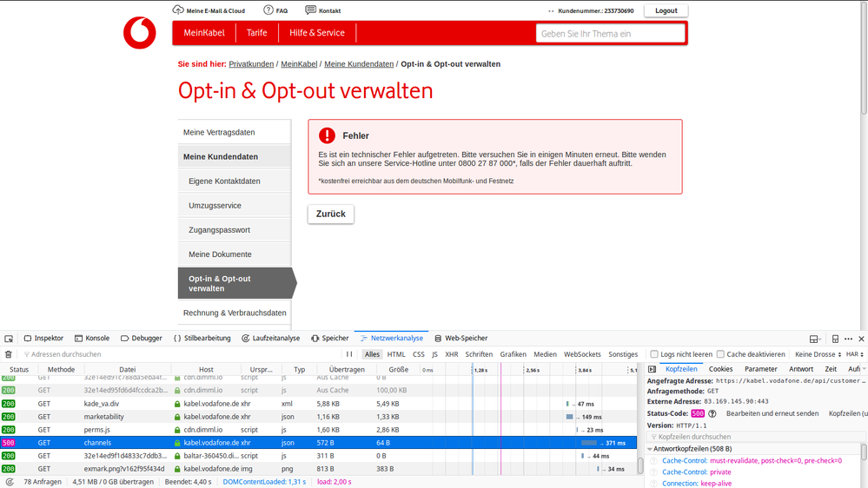Clear the network log with trash icon
868x488 pixels.
tap(9, 354)
